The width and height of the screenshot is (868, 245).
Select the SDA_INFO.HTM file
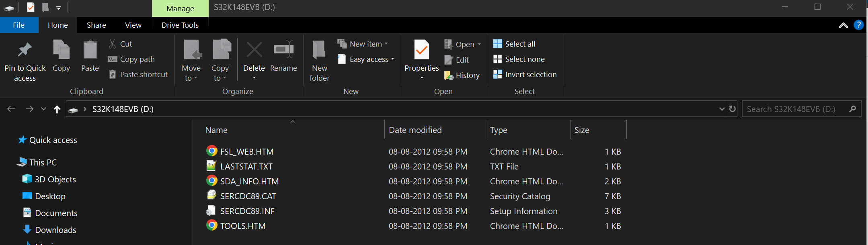249,182
